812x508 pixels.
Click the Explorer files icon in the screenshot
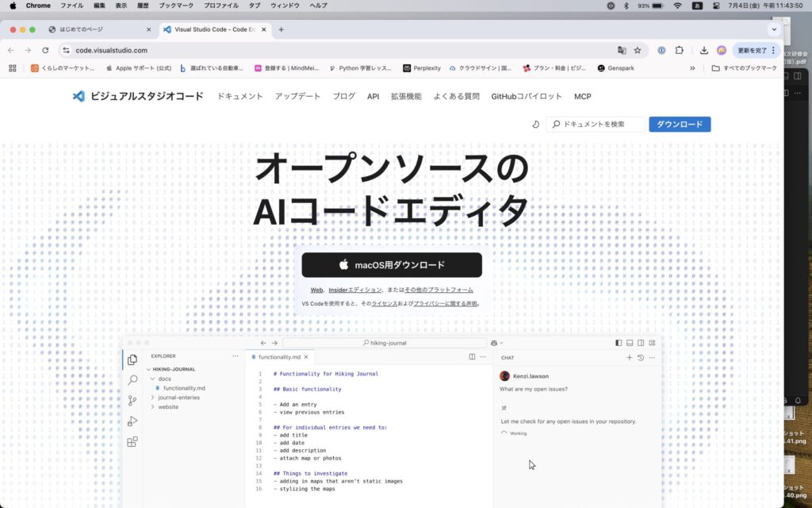pos(132,360)
